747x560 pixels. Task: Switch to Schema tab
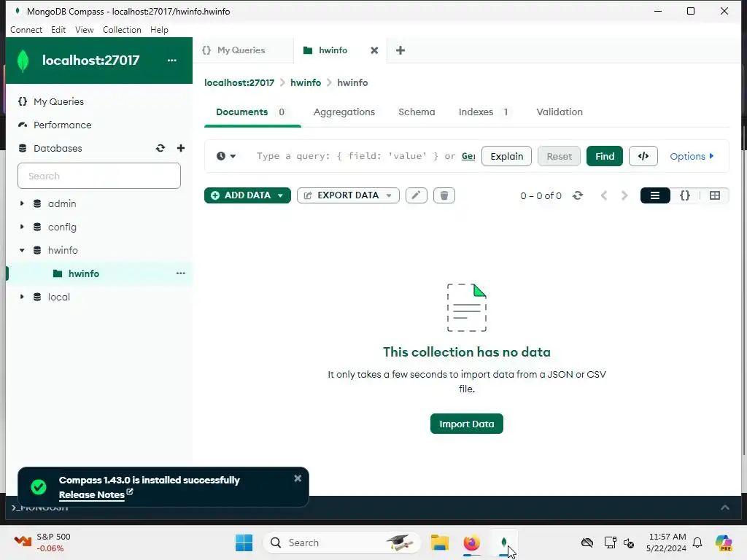[x=417, y=112]
